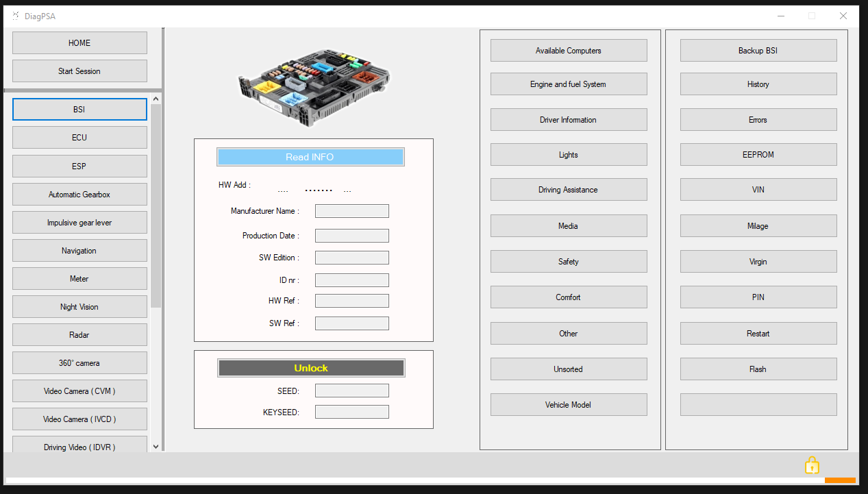Click the HW Add label
This screenshot has width=868, height=494.
(234, 185)
